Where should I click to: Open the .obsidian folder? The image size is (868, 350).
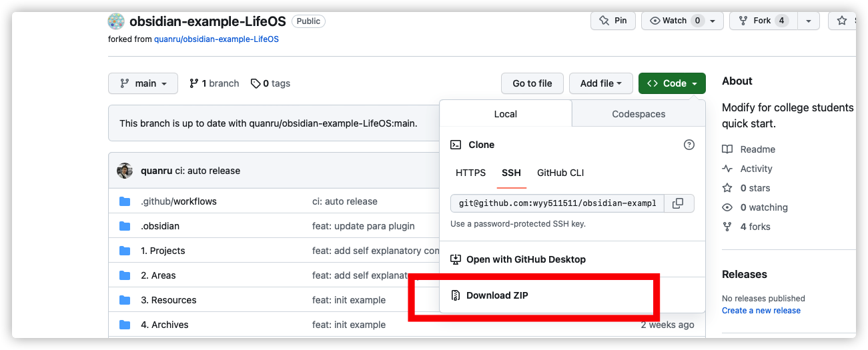pos(160,226)
